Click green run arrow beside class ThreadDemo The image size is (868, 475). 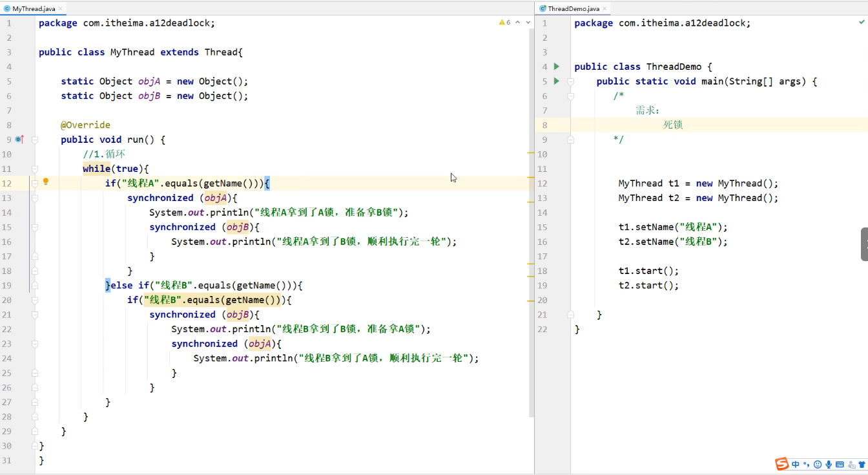click(x=556, y=66)
